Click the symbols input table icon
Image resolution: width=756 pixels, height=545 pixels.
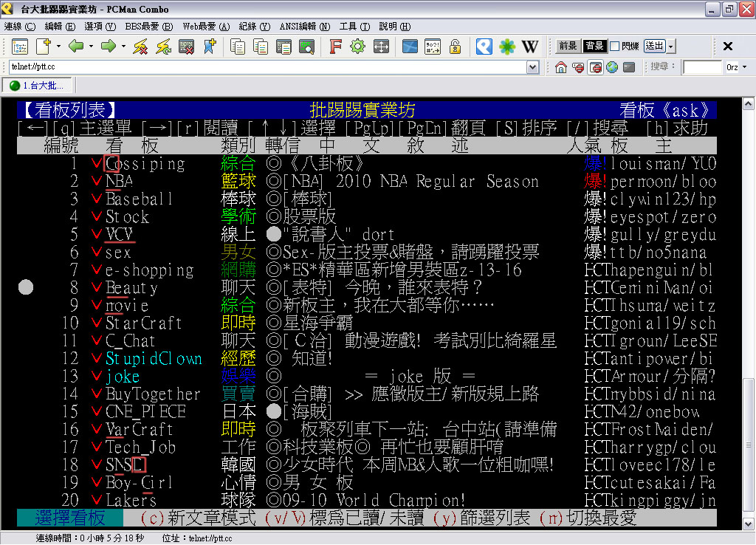coord(433,47)
